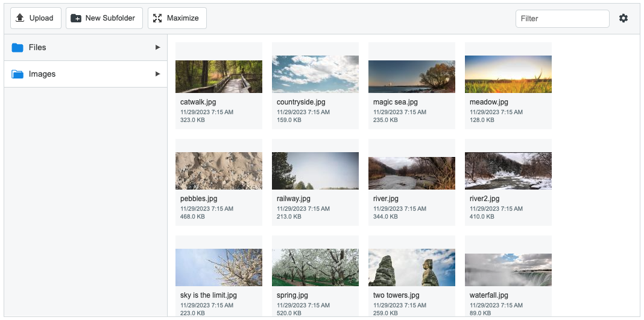Click the 213.0 KB size text
The image size is (644, 320).
(289, 217)
